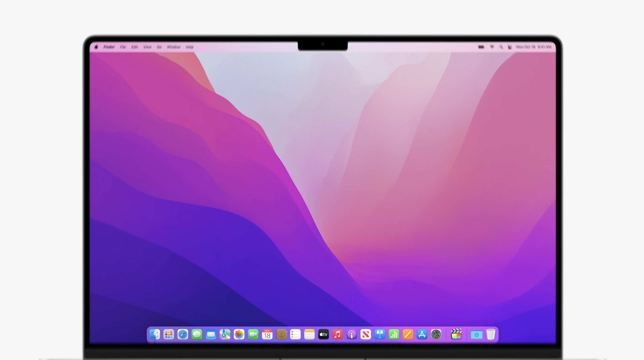
Task: Click the date and time display
Action: point(534,47)
